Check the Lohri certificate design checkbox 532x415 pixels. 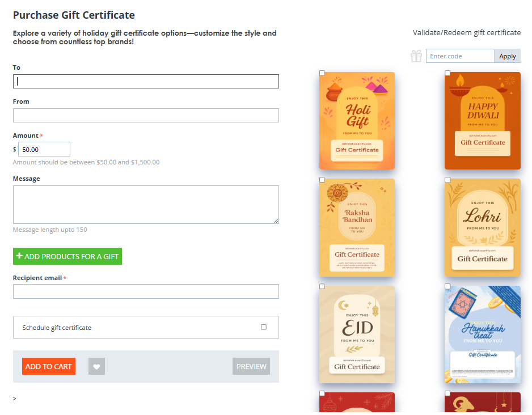click(x=447, y=180)
